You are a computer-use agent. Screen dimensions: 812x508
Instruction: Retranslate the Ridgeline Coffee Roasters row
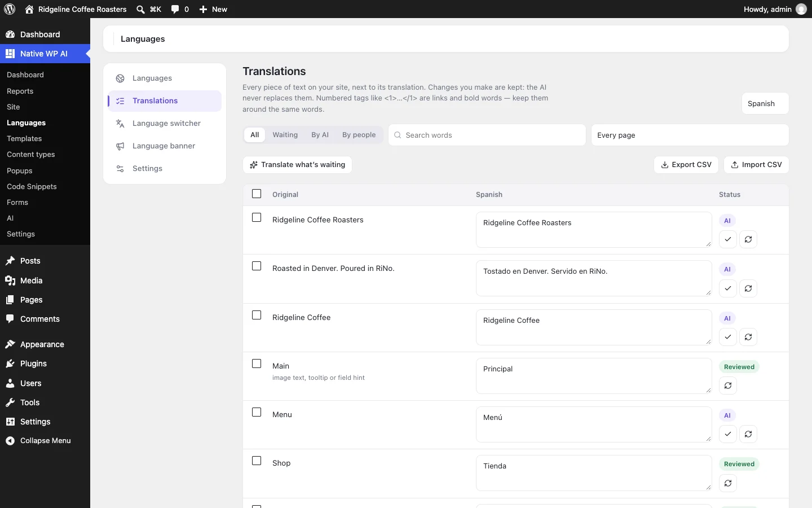pos(748,239)
